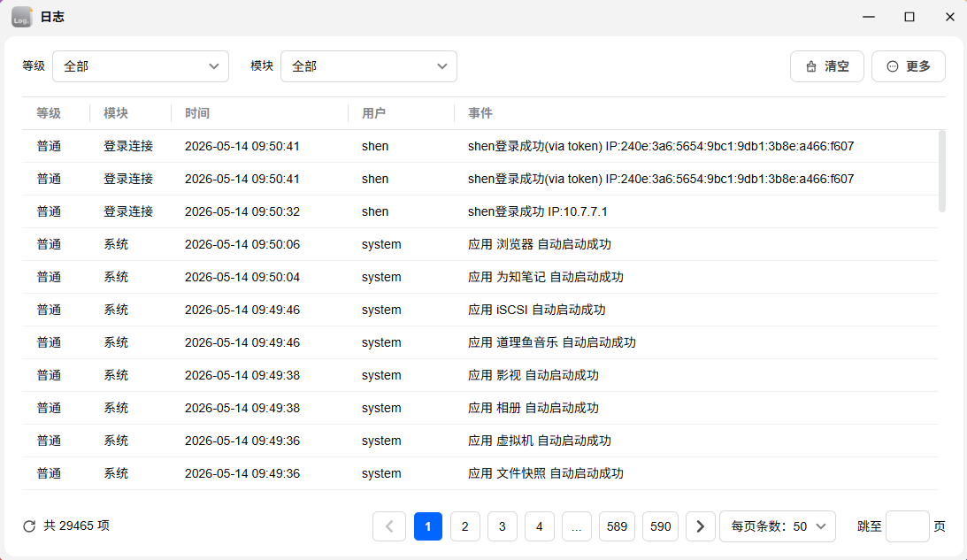Click the vertical scrollbar of log table
967x560 pixels.
coord(941,172)
